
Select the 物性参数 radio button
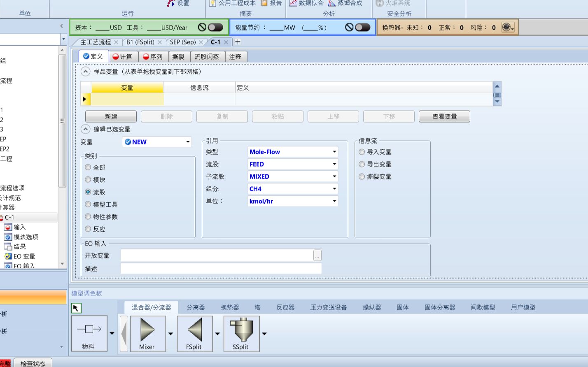tap(88, 216)
